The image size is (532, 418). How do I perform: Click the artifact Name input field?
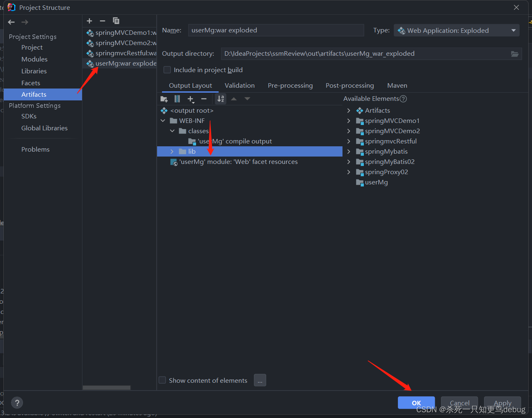276,30
